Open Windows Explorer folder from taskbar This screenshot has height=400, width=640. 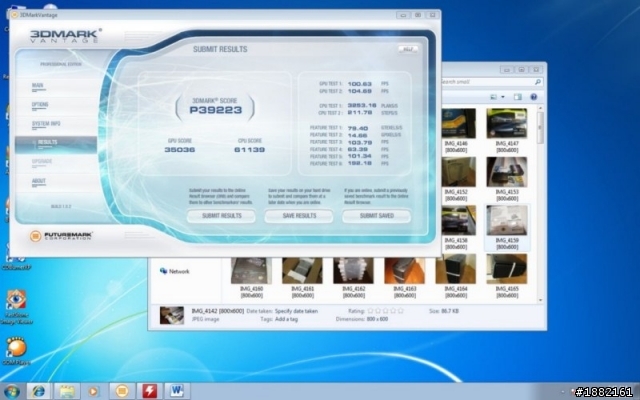point(67,391)
